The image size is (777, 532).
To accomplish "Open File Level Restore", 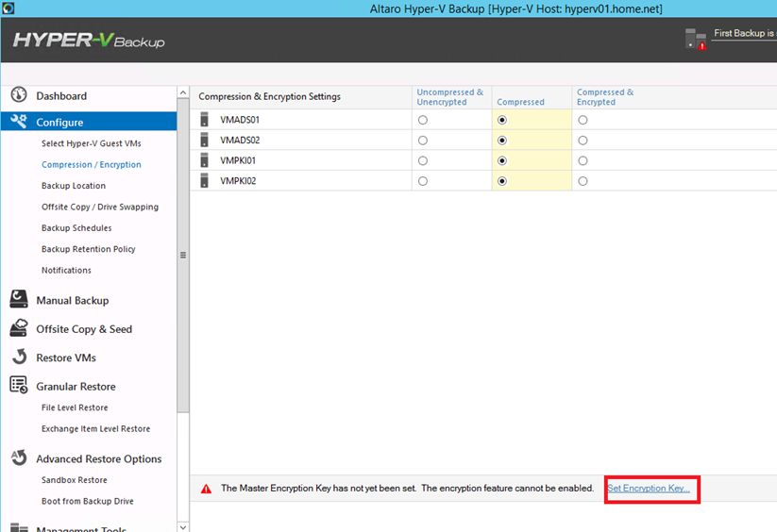I will [75, 407].
